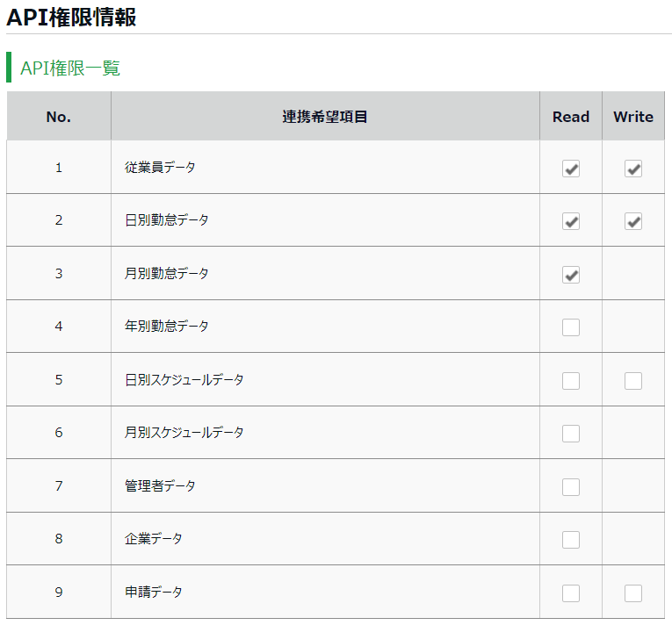Uncheck Write for 従業員データ

(633, 169)
